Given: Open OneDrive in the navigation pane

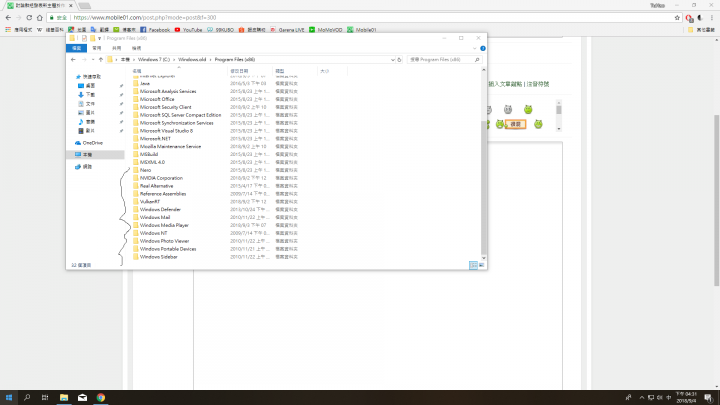Looking at the screenshot, I should 89,143.
